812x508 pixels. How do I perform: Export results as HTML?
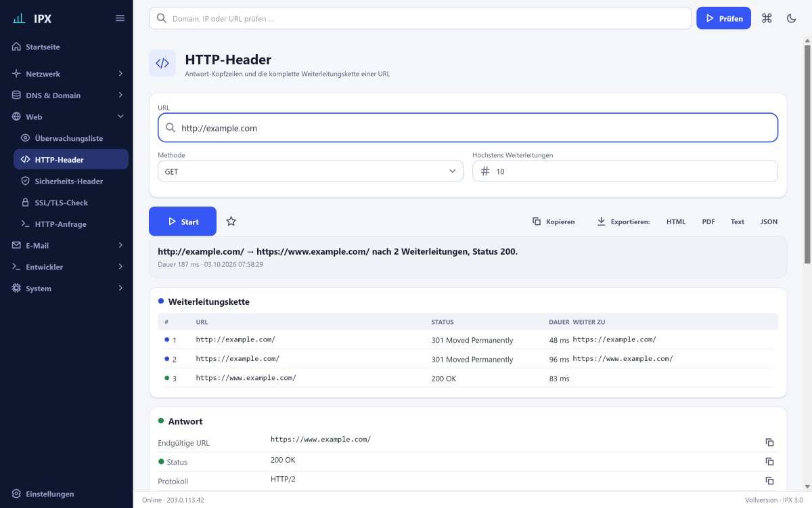click(676, 221)
